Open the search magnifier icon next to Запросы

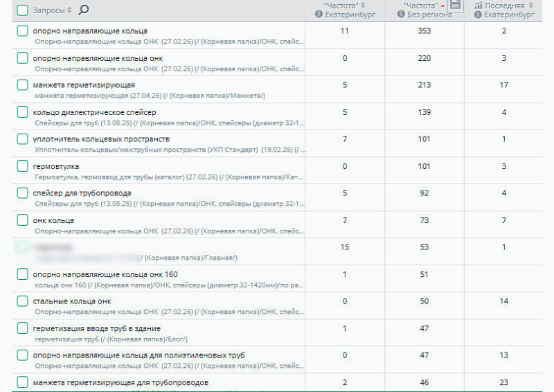(83, 10)
